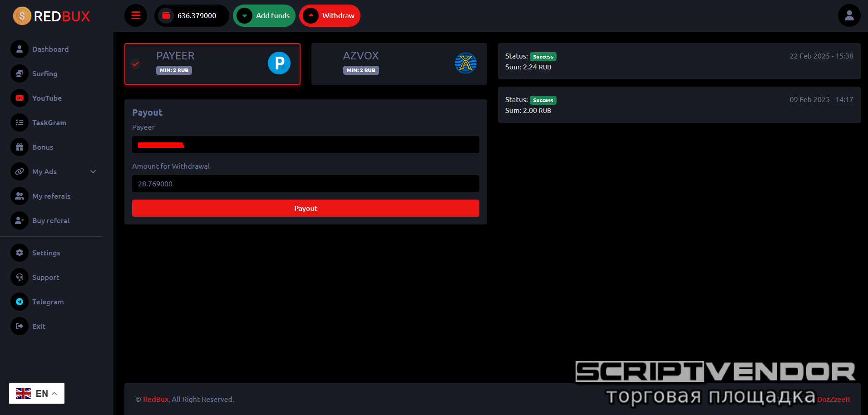Image resolution: width=868 pixels, height=415 pixels.
Task: Select the AZVOX payout method card
Action: point(399,64)
